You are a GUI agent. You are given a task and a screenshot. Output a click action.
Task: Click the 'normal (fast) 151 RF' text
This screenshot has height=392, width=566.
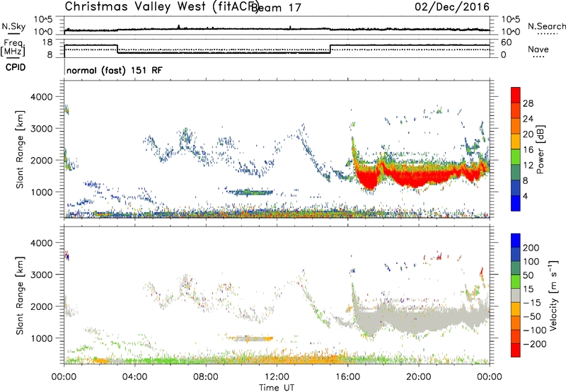[x=115, y=70]
